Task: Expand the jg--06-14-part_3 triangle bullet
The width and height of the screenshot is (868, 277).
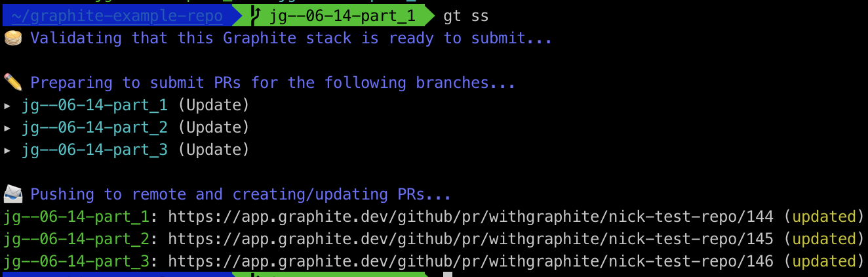Action: pos(7,150)
